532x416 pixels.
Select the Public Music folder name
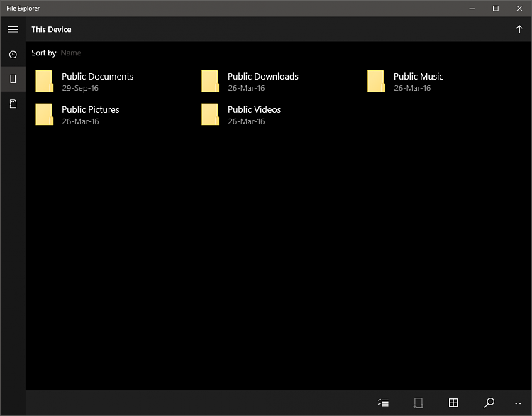(419, 77)
